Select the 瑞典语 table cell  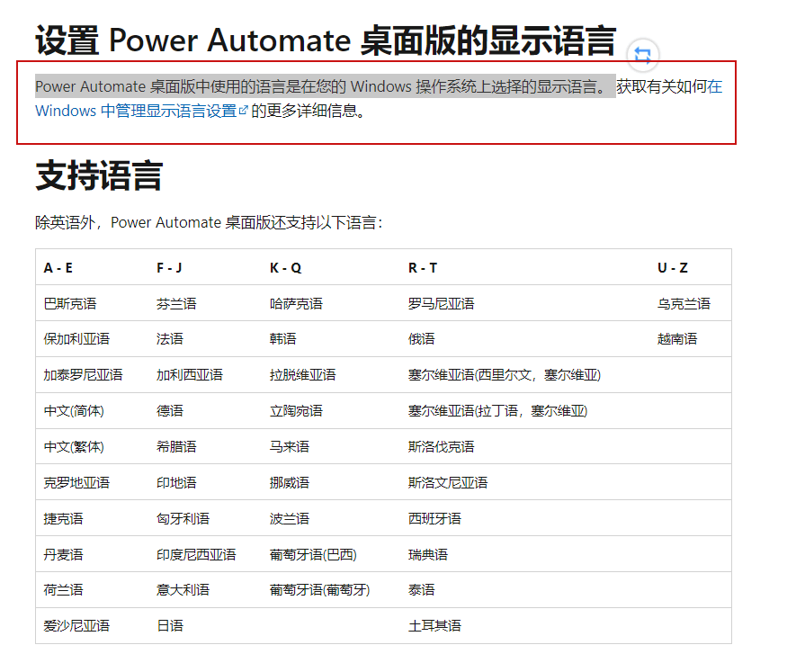pos(427,554)
